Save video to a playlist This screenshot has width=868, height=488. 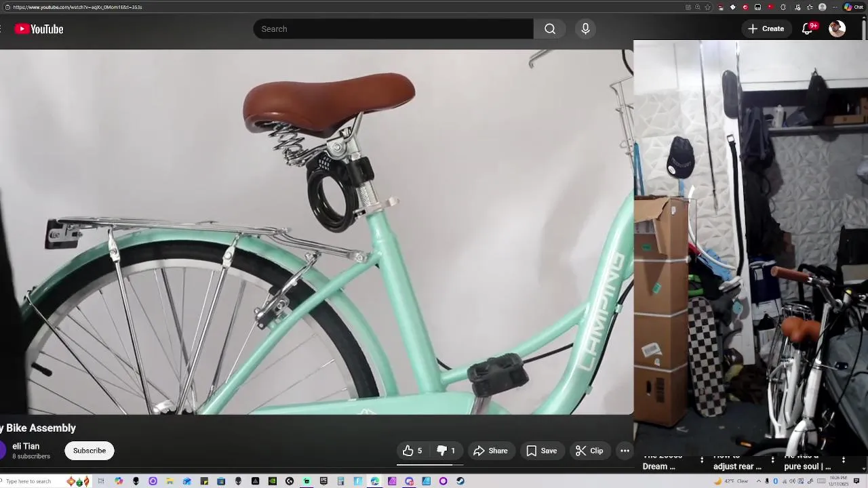pyautogui.click(x=542, y=451)
